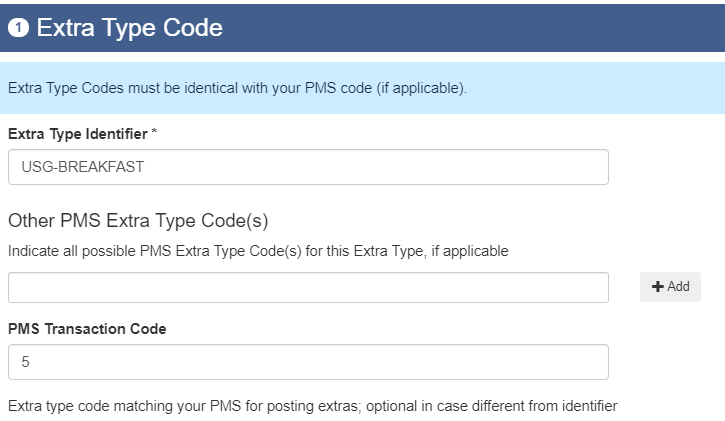The image size is (725, 421).
Task: Click the USG-BREAKFAST value text
Action: coord(83,167)
